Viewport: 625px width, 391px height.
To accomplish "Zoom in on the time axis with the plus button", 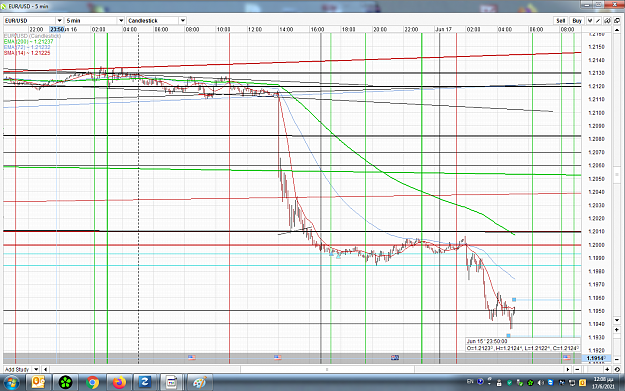I will coord(607,369).
